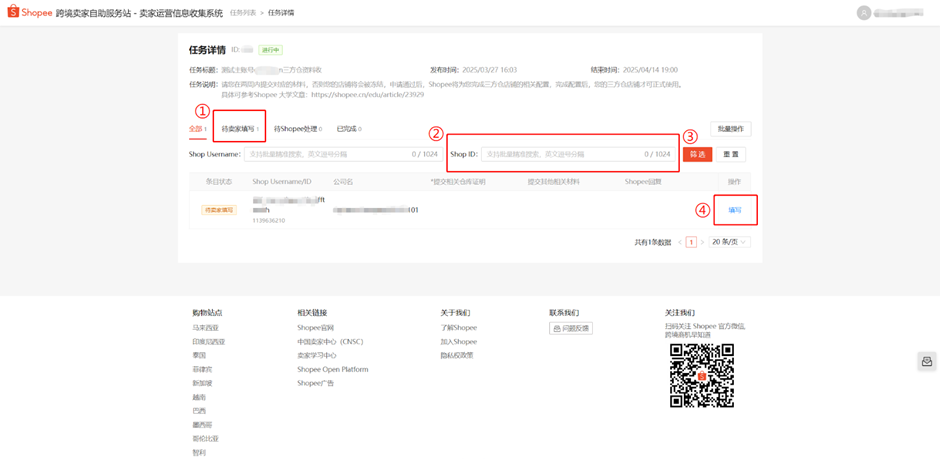Click the 批量操作 button

pyautogui.click(x=731, y=129)
